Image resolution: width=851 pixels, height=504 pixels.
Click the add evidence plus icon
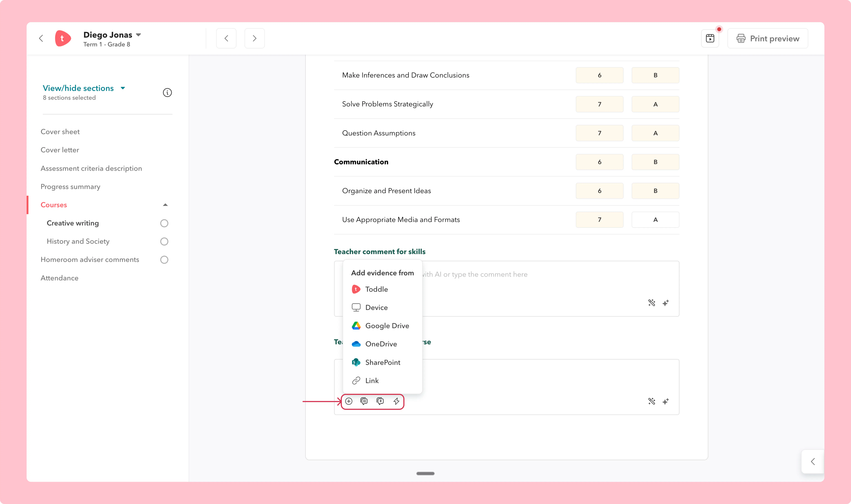(348, 401)
